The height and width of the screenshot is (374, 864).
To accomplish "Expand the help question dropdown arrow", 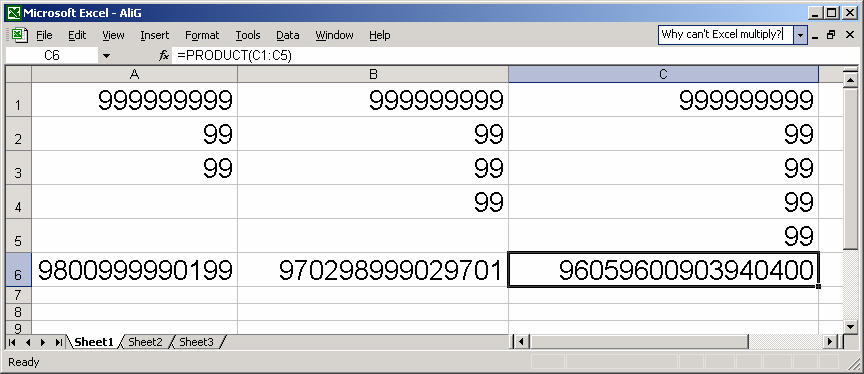I will pyautogui.click(x=800, y=35).
